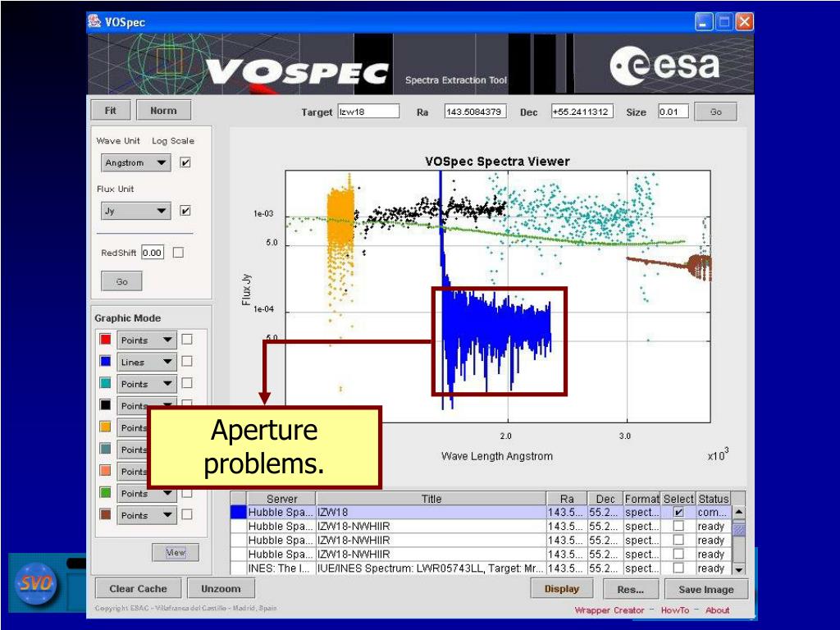Open the Wave Unit Angstrom dropdown
This screenshot has height=630, width=840.
point(136,162)
